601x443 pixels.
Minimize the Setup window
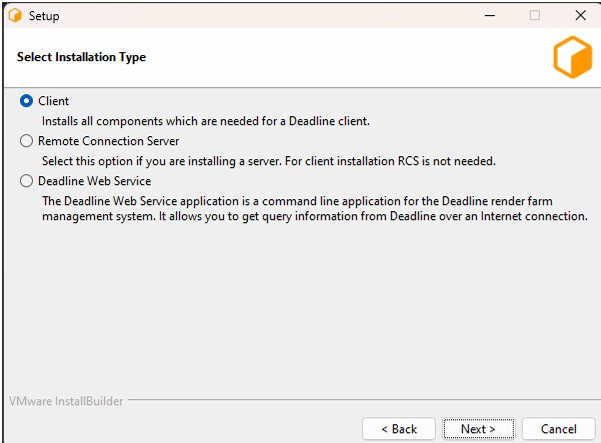click(x=489, y=16)
